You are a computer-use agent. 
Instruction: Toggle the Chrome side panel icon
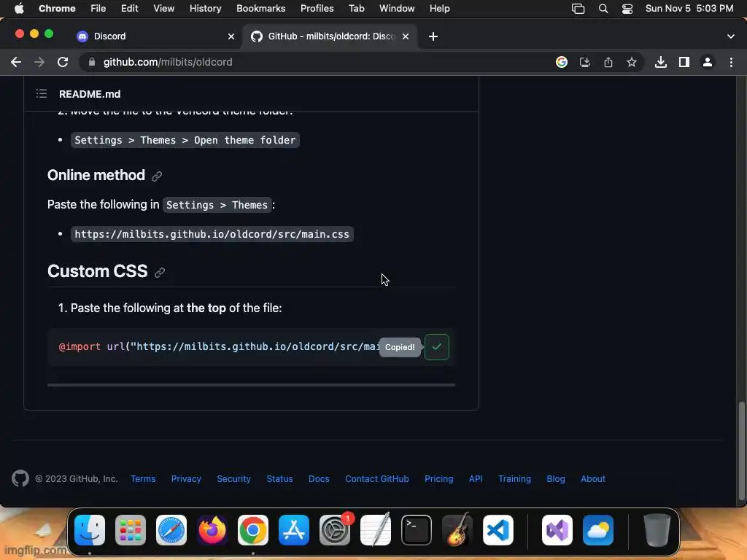pos(684,62)
